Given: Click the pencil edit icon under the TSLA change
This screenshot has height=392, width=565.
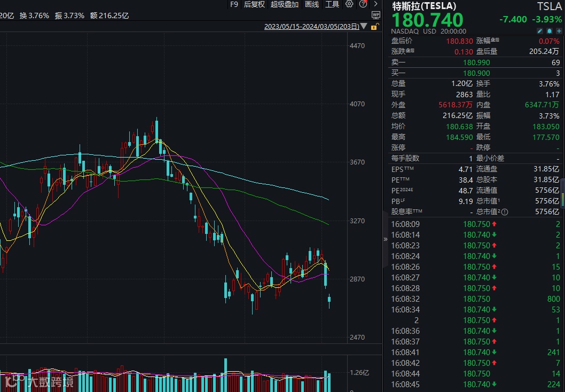Looking at the screenshot, I should [540, 31].
